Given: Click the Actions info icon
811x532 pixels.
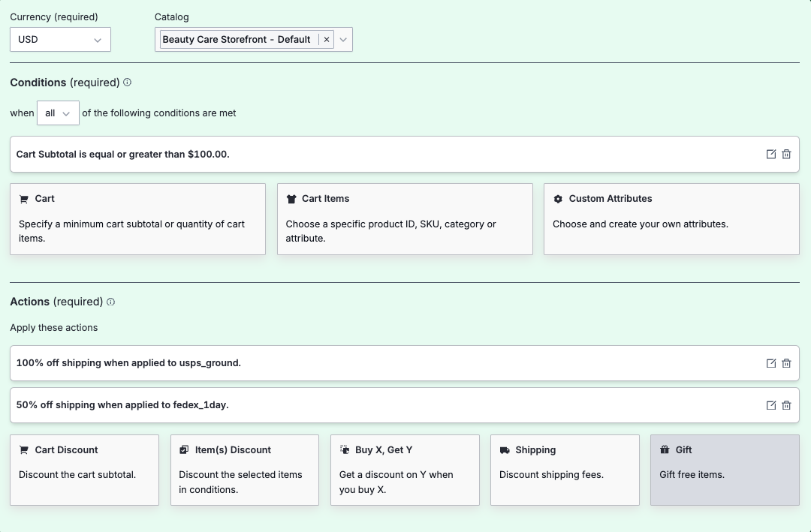Looking at the screenshot, I should (x=110, y=302).
